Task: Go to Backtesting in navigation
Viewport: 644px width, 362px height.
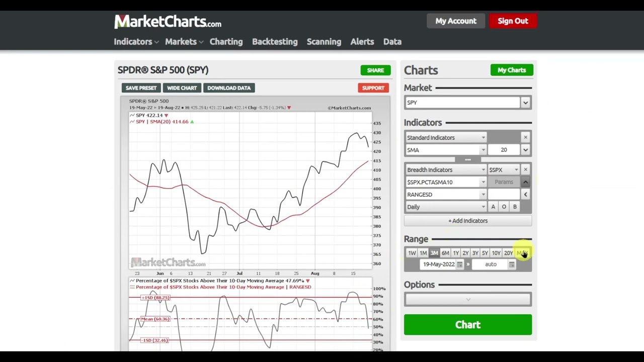Action: coord(275,42)
